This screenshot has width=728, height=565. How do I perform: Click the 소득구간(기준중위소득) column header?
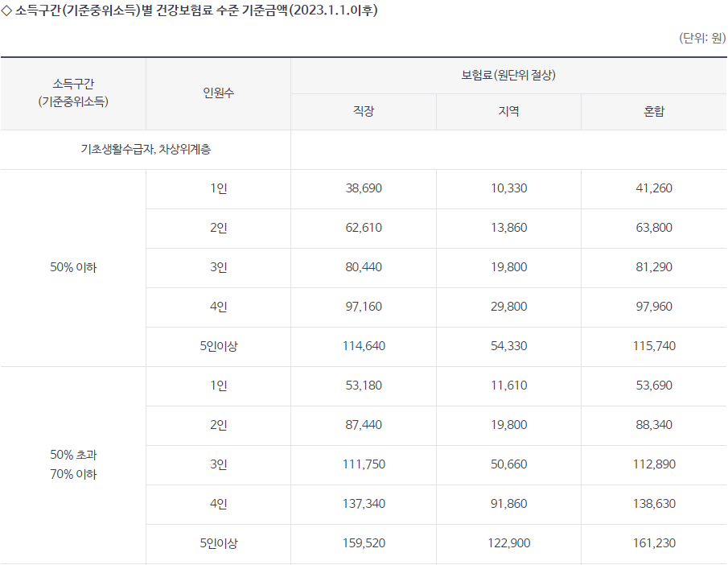pyautogui.click(x=74, y=94)
